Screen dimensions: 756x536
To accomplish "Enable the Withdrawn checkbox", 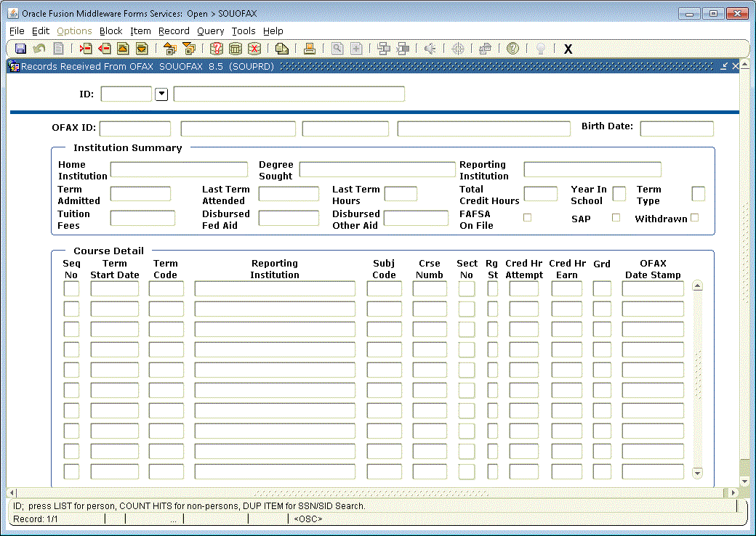I will 694,217.
